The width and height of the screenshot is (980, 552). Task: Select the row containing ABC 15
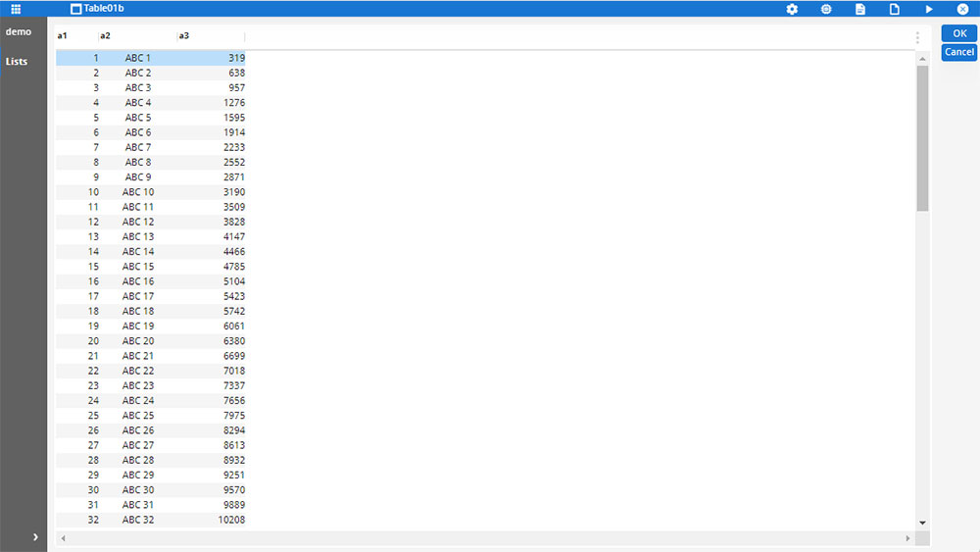(138, 267)
